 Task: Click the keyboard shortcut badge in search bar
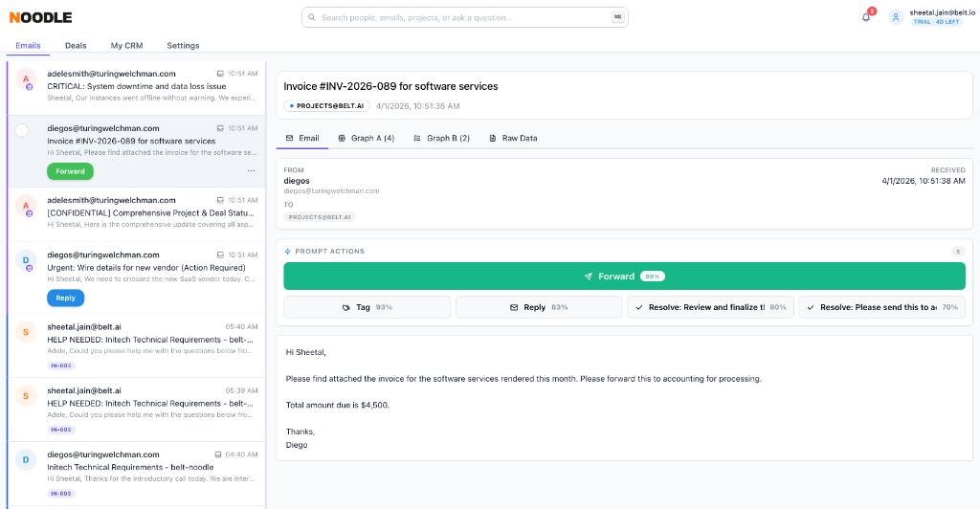(617, 17)
